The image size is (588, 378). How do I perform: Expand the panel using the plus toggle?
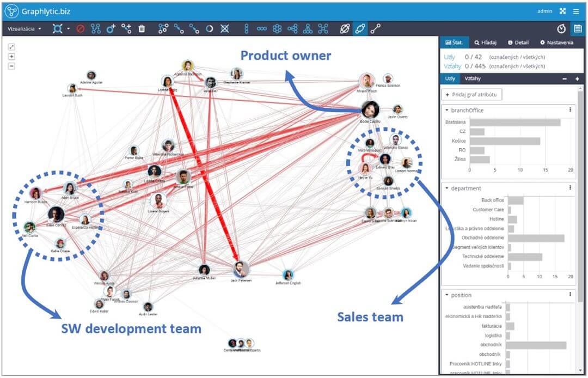577,78
